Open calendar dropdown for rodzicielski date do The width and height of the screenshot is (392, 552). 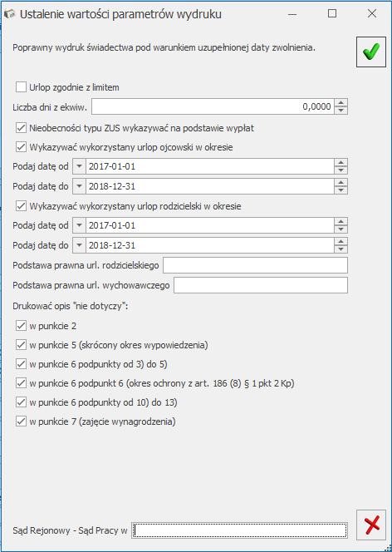[x=79, y=245]
